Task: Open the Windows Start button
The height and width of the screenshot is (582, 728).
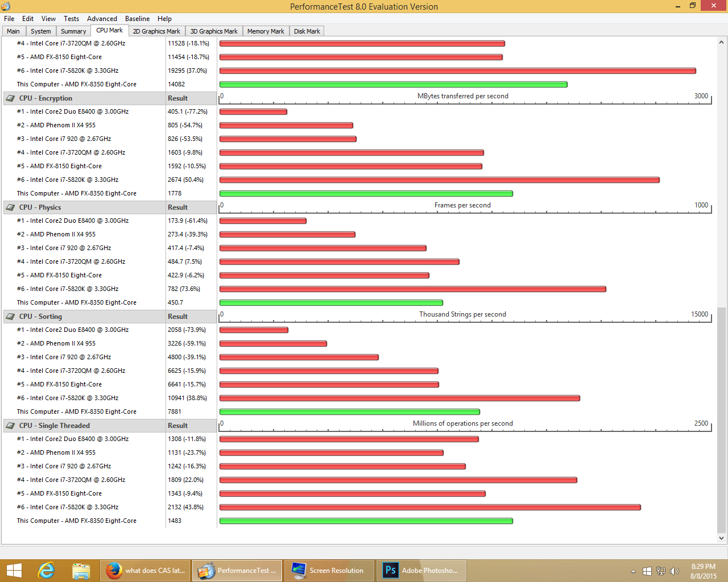Action: point(14,571)
